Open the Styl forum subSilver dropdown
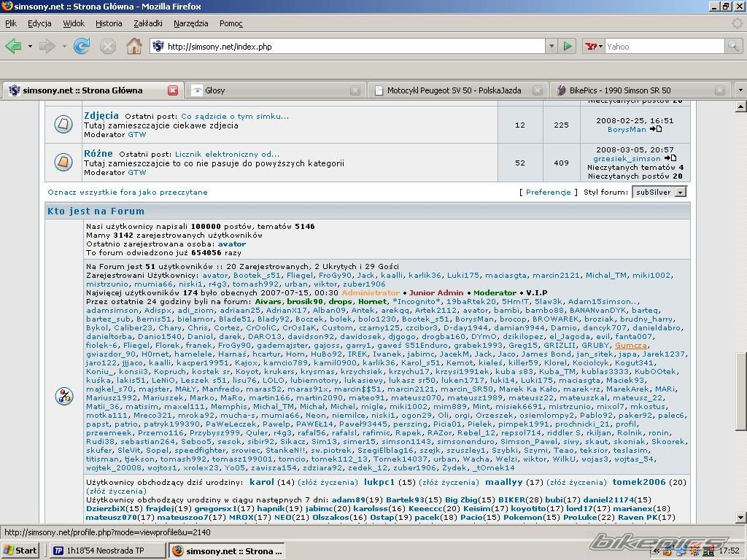Viewport: 747px width, 560px height. point(680,192)
